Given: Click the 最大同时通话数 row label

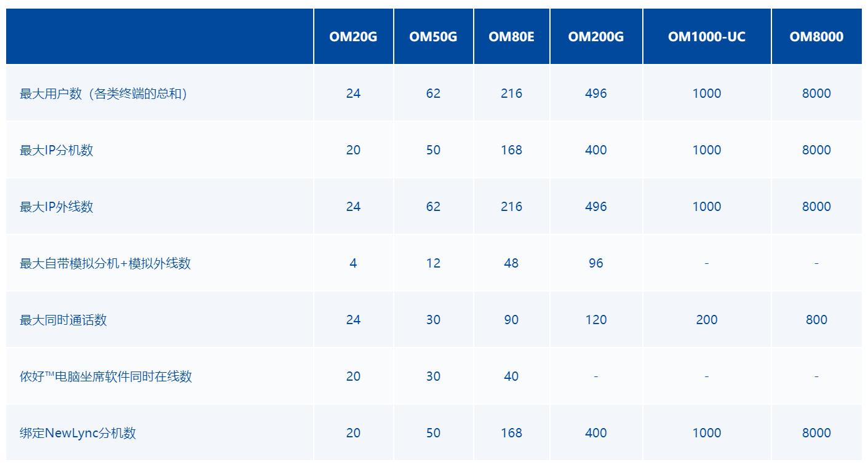Looking at the screenshot, I should 63,320.
